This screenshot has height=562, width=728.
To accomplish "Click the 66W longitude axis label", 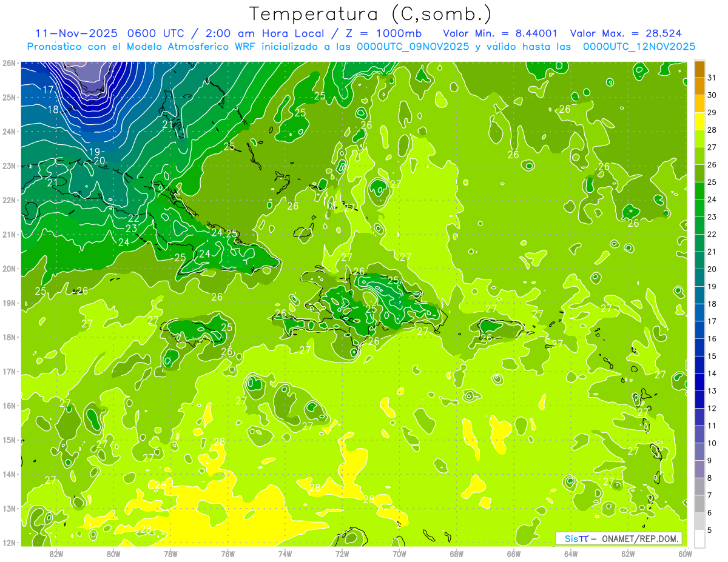I will pyautogui.click(x=514, y=554).
